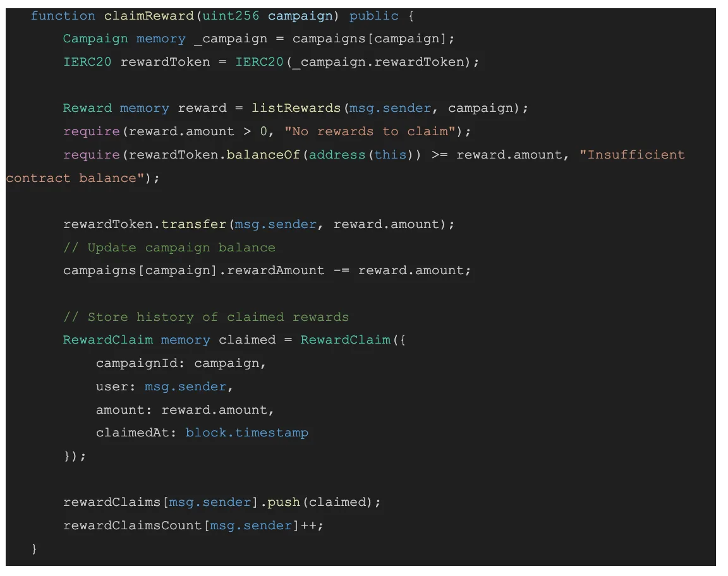
Task: Click the // Store history of claimed rewards comment
Action: (205, 317)
